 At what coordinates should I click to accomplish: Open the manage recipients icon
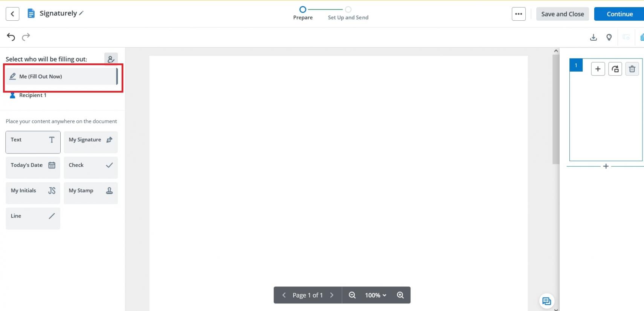pos(111,59)
